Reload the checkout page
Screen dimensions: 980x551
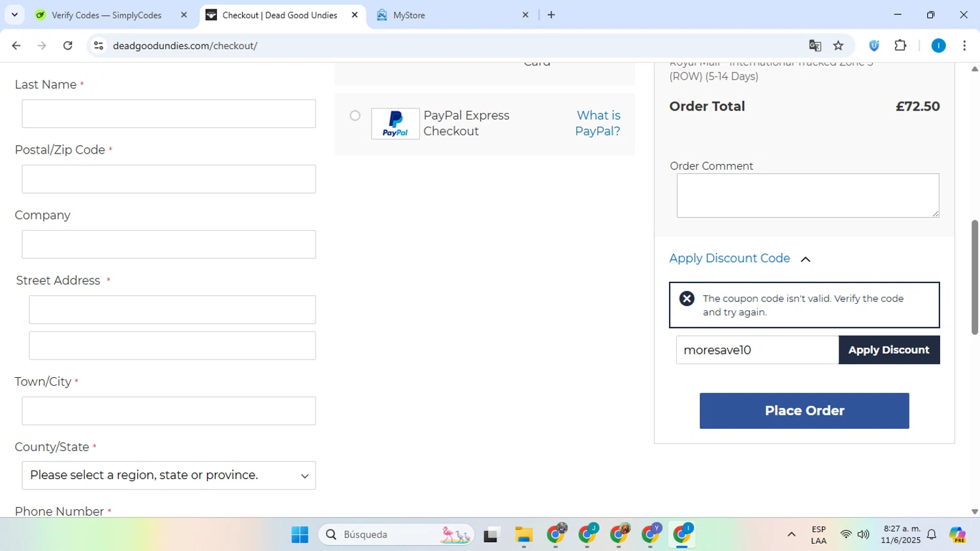[x=68, y=46]
